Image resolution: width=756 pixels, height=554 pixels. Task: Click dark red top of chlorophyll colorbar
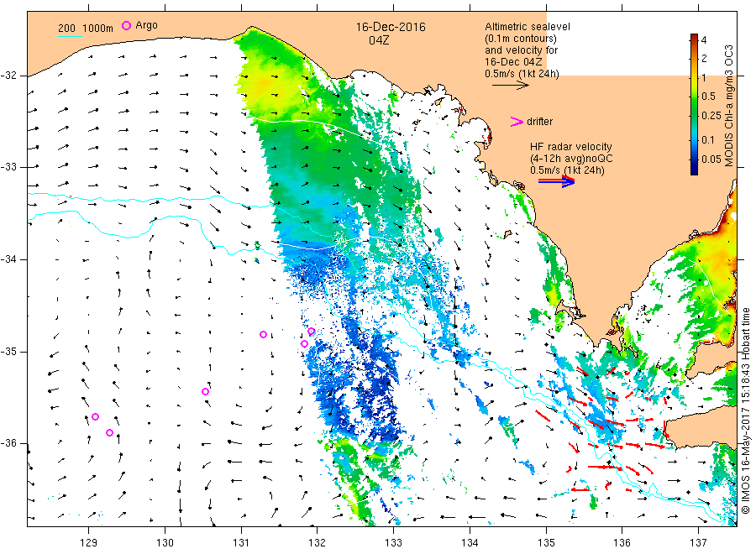[x=694, y=38]
